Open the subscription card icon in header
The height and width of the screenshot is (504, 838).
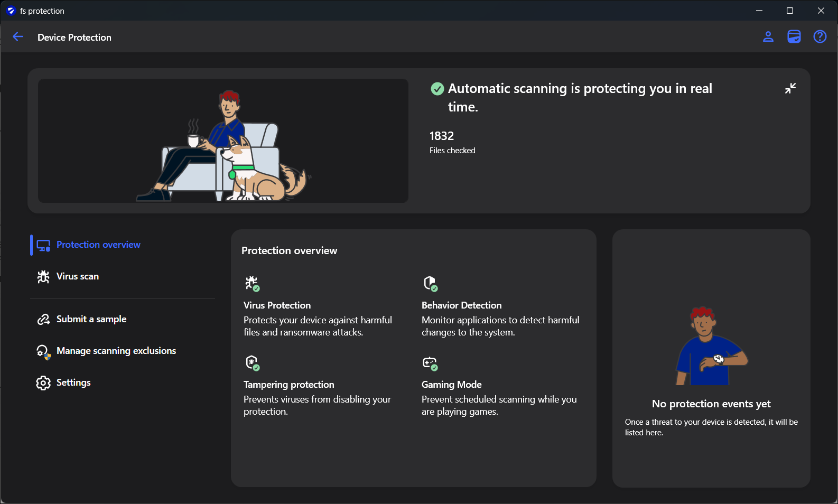point(794,36)
